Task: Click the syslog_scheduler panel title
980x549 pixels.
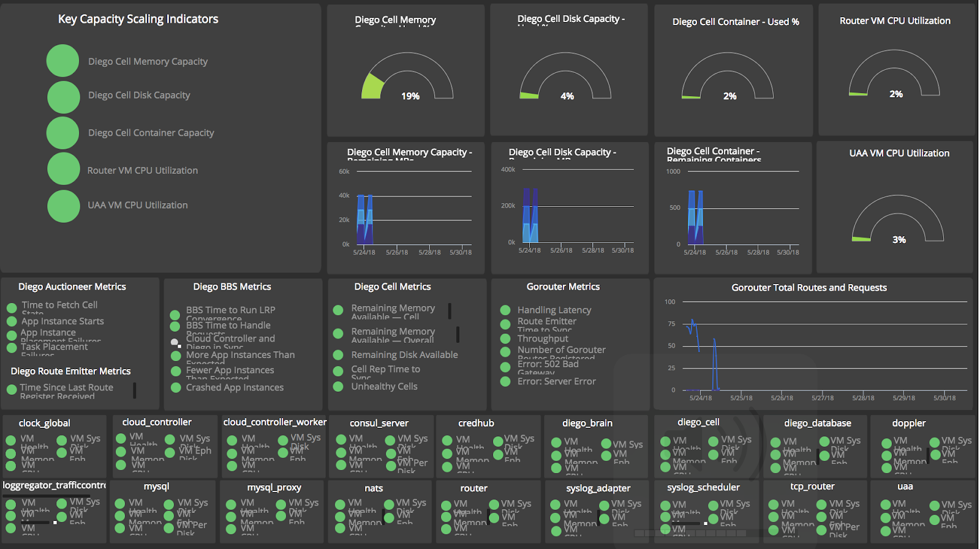Action: click(x=703, y=487)
